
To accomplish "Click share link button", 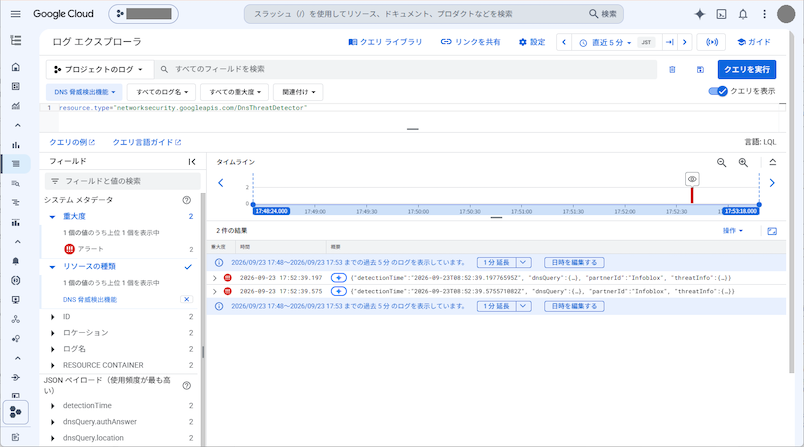I will click(471, 42).
